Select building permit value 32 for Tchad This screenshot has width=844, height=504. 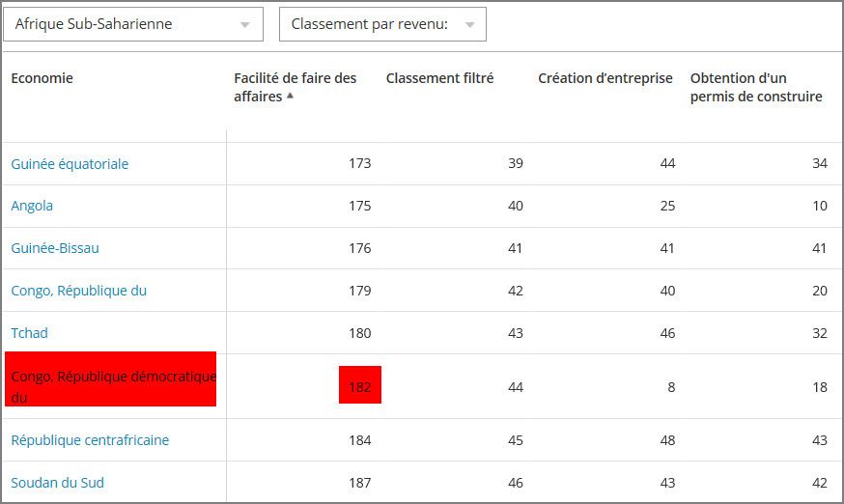[820, 333]
